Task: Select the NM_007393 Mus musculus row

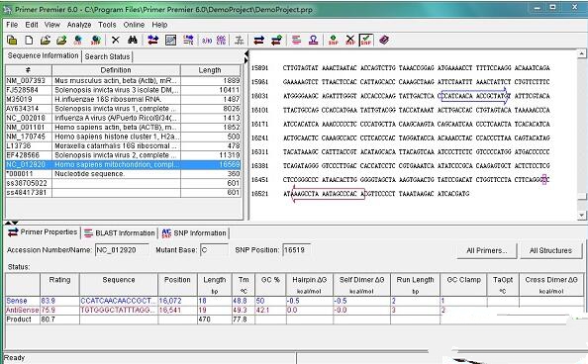Action: click(123, 80)
